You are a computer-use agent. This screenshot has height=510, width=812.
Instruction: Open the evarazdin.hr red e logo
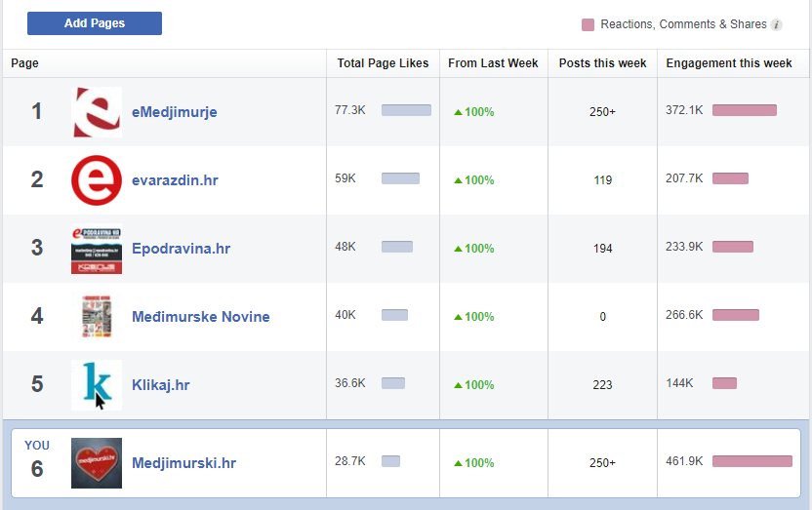point(97,180)
